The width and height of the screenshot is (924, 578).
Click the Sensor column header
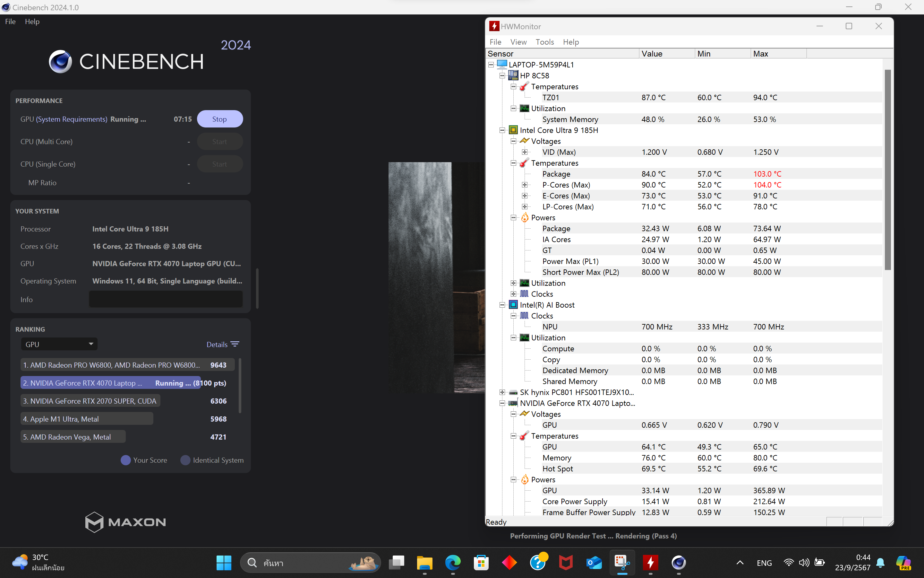coord(562,54)
